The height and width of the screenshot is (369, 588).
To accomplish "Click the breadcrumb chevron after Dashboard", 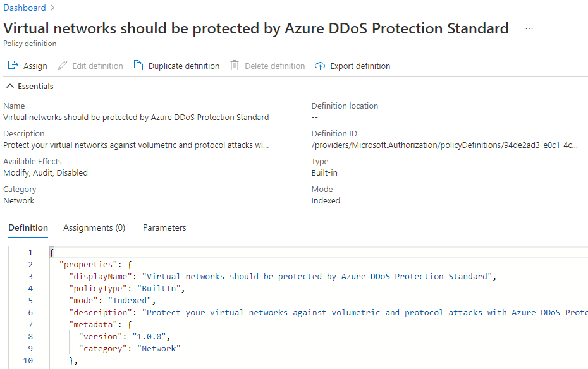I will click(x=52, y=8).
